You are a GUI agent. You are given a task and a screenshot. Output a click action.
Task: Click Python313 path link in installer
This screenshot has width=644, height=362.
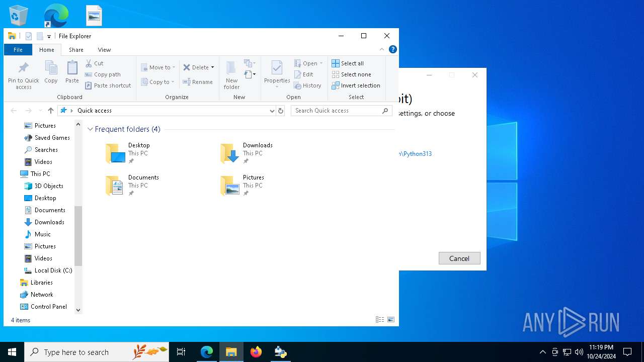point(416,154)
